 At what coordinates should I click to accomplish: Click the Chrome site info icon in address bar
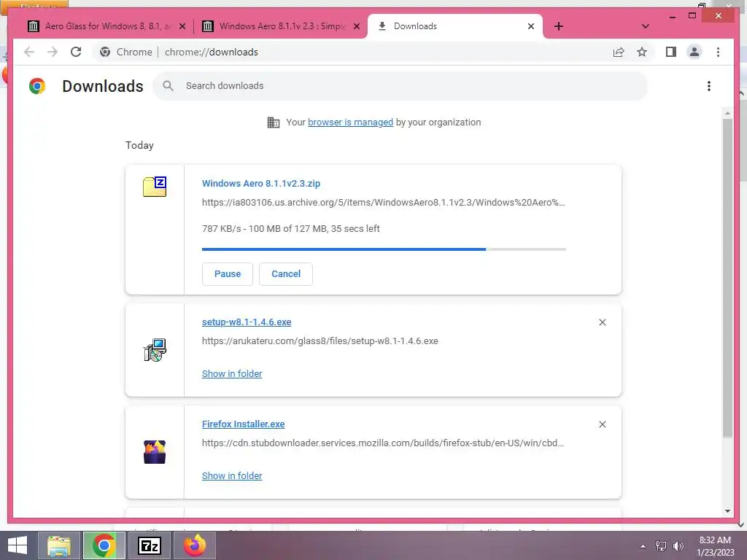[x=105, y=52]
